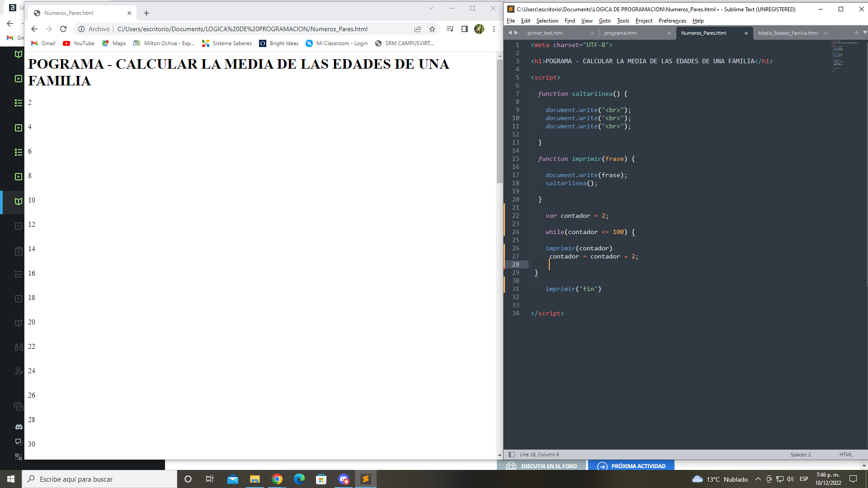
Task: Switch to the primer_text.html tab
Action: pyautogui.click(x=545, y=33)
